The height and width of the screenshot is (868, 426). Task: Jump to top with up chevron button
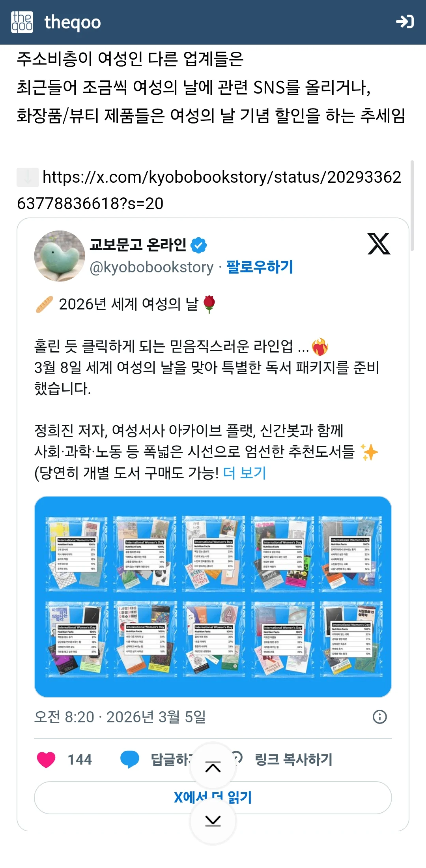tap(213, 767)
